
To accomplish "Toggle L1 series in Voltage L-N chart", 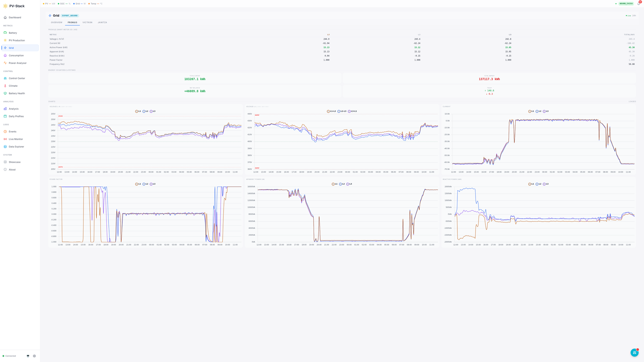I will (138, 111).
